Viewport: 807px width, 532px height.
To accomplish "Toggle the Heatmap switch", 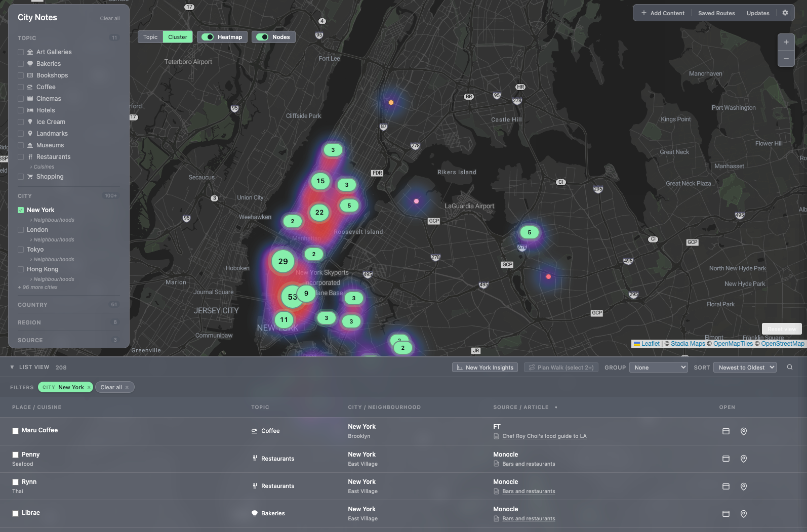I will point(208,37).
